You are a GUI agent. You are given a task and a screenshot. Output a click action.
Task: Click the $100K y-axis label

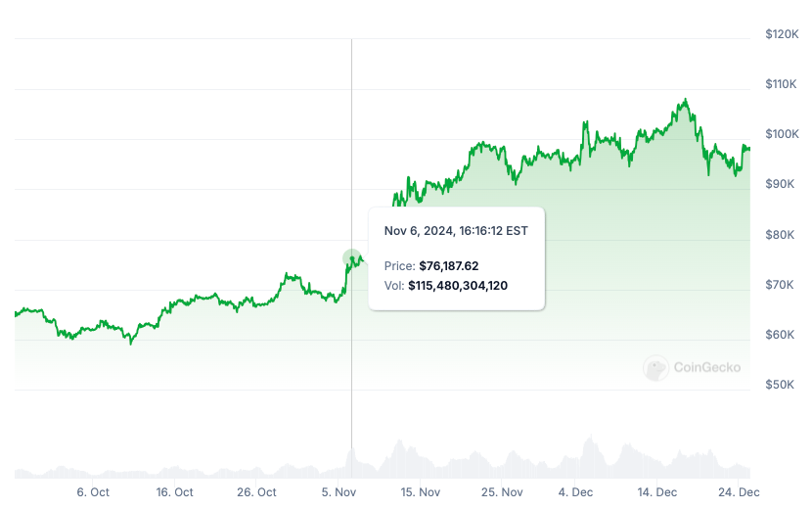click(782, 134)
